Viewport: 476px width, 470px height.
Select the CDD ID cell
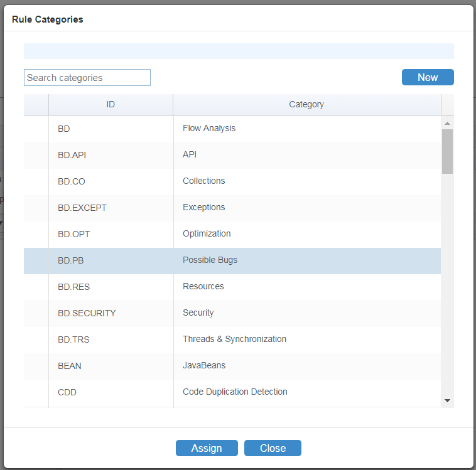[111, 393]
